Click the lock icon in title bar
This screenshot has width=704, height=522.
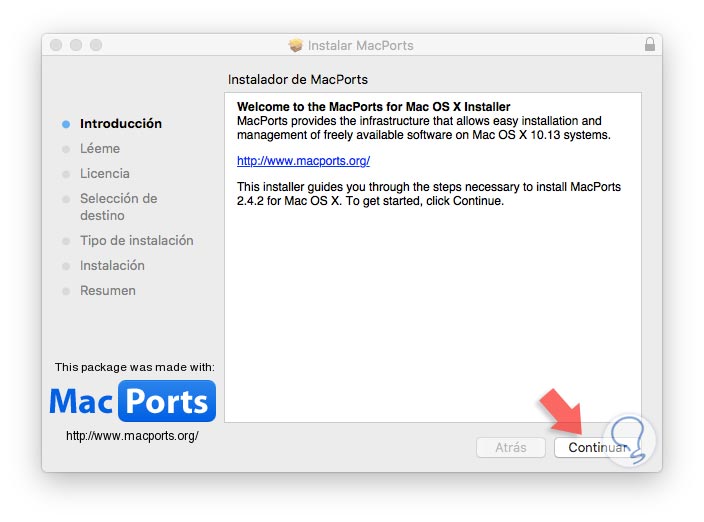coord(650,44)
